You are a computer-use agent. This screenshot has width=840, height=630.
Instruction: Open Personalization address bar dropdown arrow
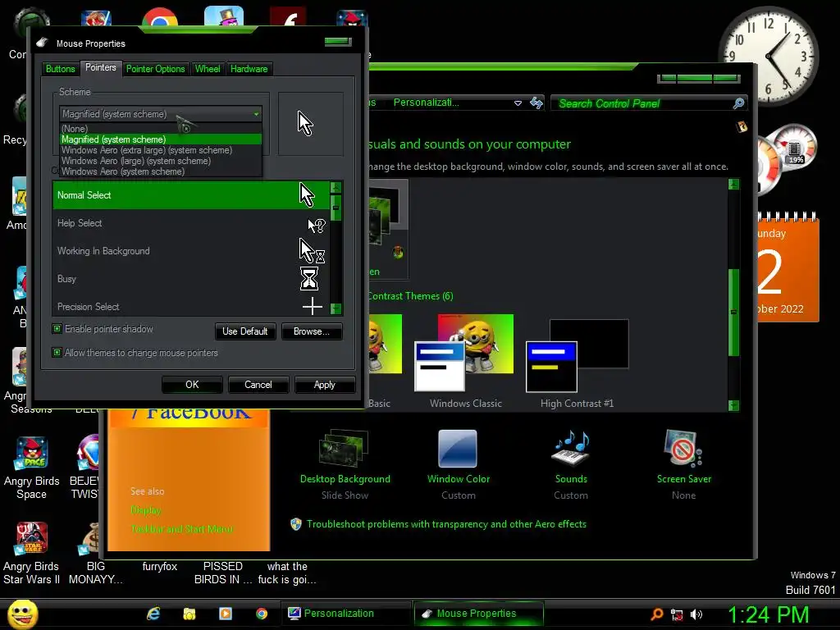[518, 103]
